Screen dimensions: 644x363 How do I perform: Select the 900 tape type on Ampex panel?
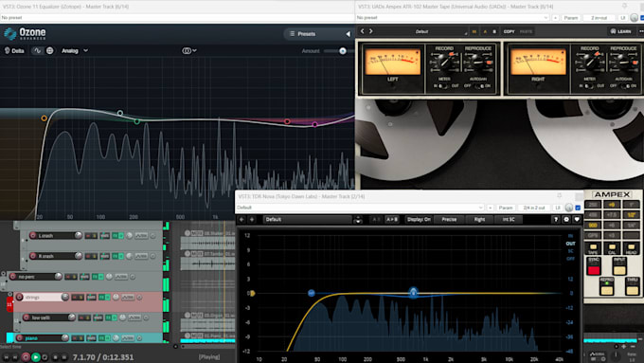593,226
